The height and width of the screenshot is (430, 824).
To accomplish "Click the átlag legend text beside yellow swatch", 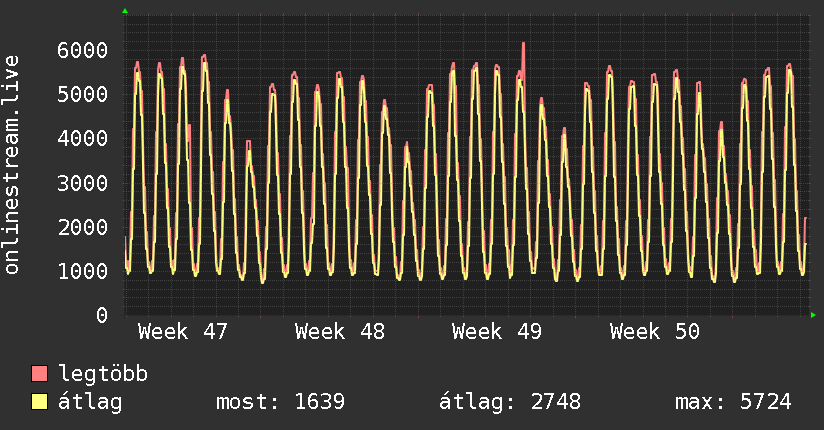I will point(90,403).
